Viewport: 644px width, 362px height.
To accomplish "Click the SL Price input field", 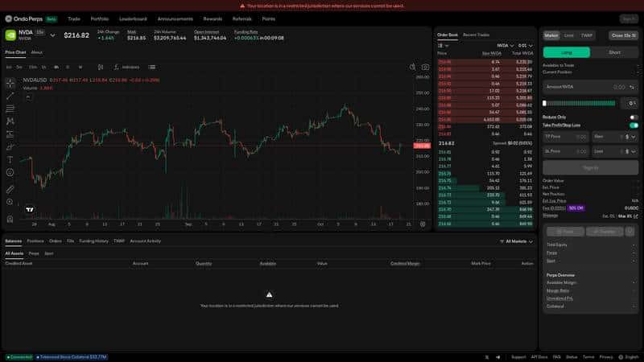I will pos(566,151).
